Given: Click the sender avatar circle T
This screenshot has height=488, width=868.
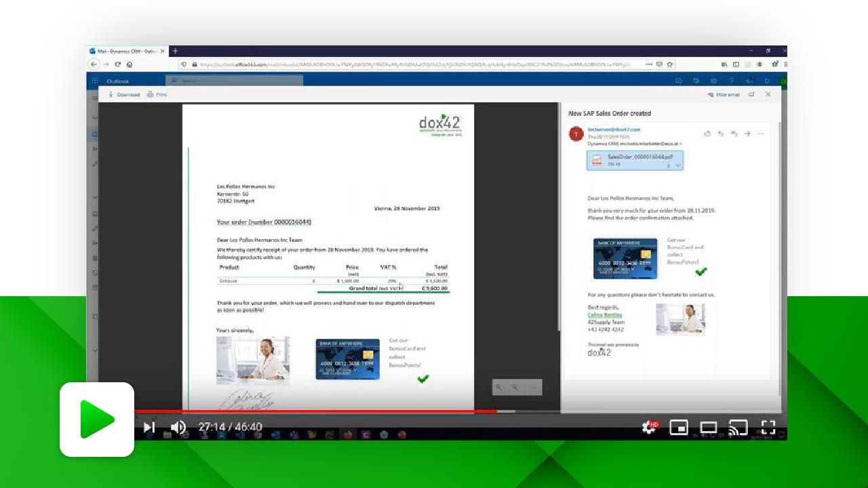Looking at the screenshot, I should (x=576, y=134).
